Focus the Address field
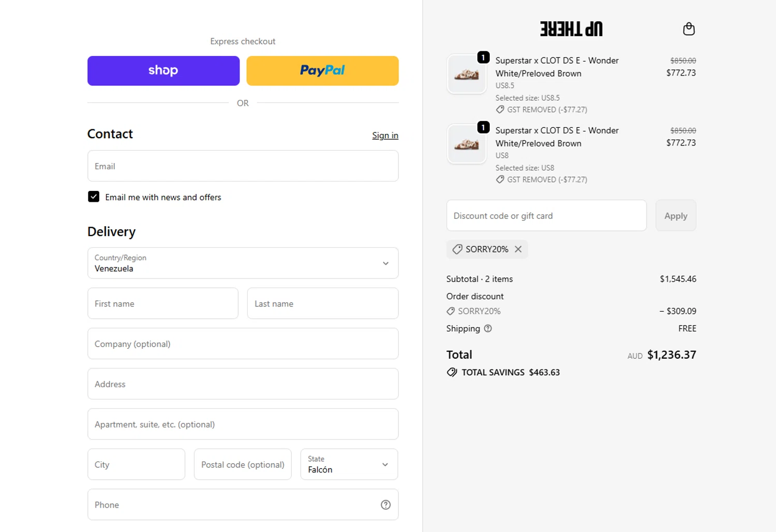776x532 pixels. pyautogui.click(x=243, y=385)
